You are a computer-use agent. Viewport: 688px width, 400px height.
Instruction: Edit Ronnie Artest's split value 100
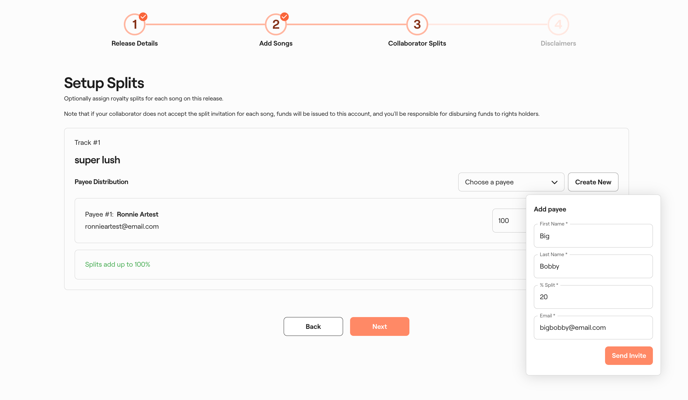coord(509,221)
